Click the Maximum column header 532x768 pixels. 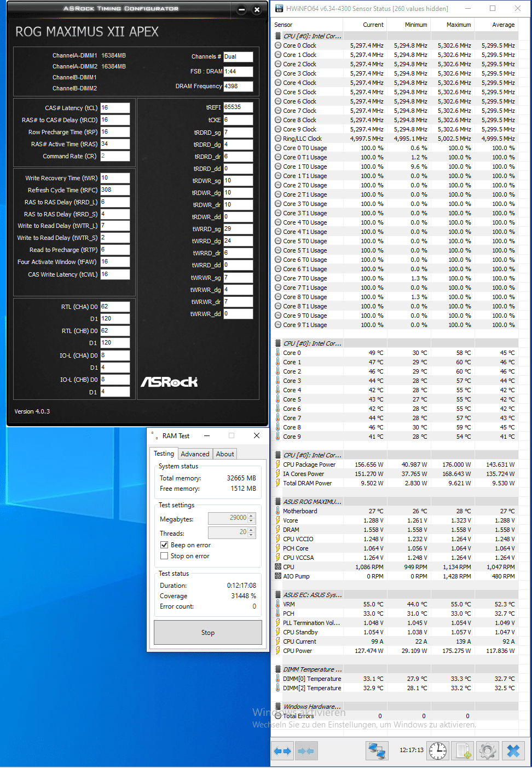click(x=452, y=25)
